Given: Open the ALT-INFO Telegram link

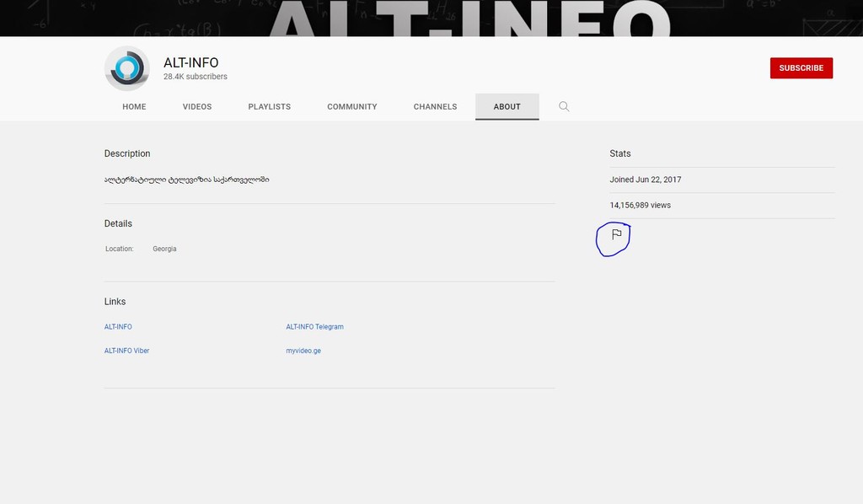Looking at the screenshot, I should [x=315, y=327].
